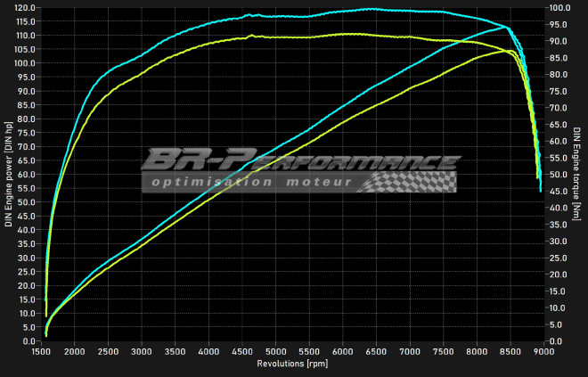Click the 0.0 label on the power axis
Viewport: 588px width, 377px height.
(30, 341)
